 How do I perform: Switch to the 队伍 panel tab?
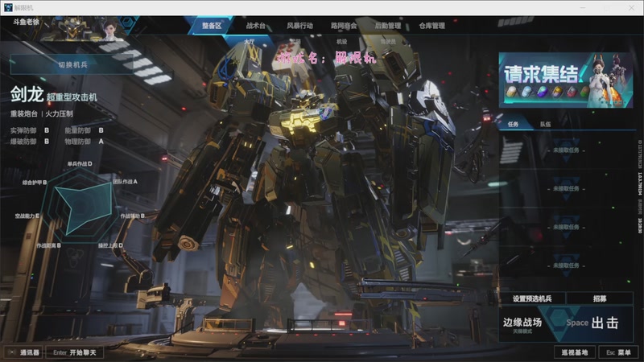(x=546, y=124)
